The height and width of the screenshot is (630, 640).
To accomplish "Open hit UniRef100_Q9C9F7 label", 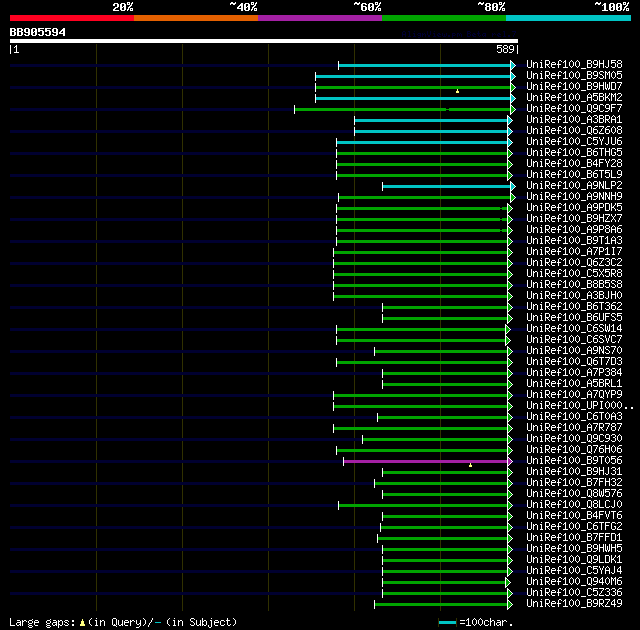I will [x=574, y=109].
